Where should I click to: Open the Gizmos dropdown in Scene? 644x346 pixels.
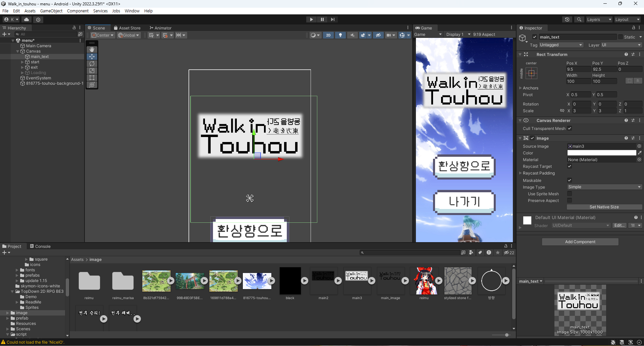pyautogui.click(x=408, y=35)
